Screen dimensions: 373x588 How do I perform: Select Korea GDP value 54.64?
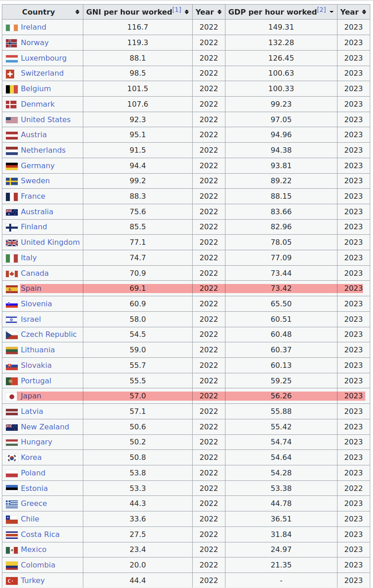pyautogui.click(x=281, y=458)
